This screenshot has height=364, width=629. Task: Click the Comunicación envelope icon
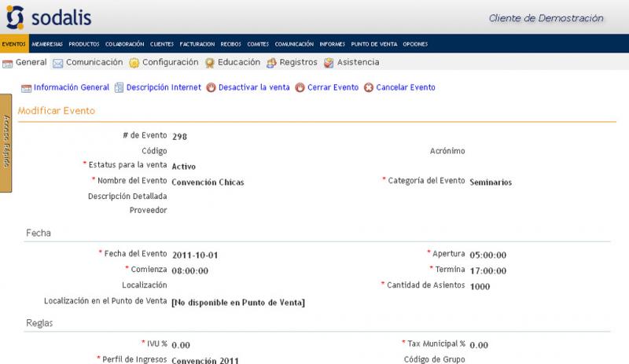(x=57, y=63)
